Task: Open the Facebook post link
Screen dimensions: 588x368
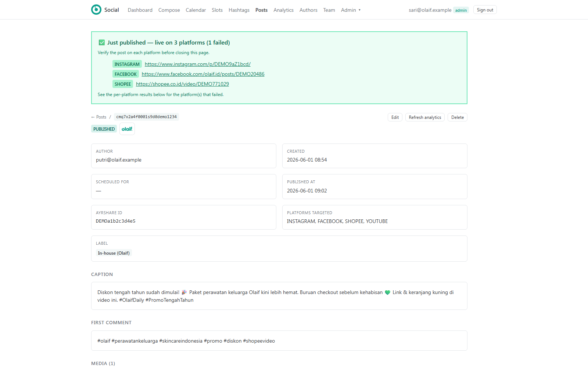Action: pyautogui.click(x=203, y=74)
